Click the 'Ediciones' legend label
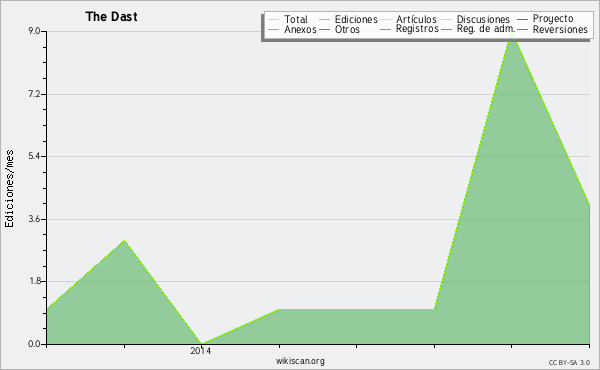The height and width of the screenshot is (370, 600). [x=356, y=19]
